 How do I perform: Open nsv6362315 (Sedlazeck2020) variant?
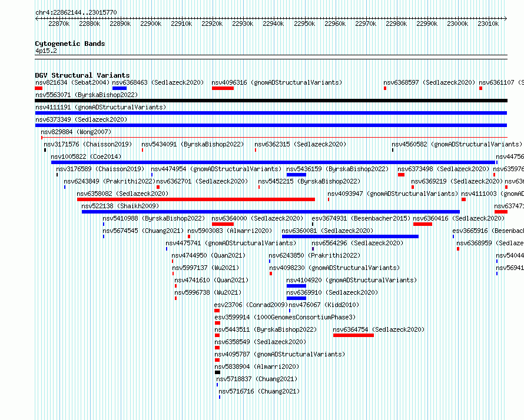(x=300, y=144)
